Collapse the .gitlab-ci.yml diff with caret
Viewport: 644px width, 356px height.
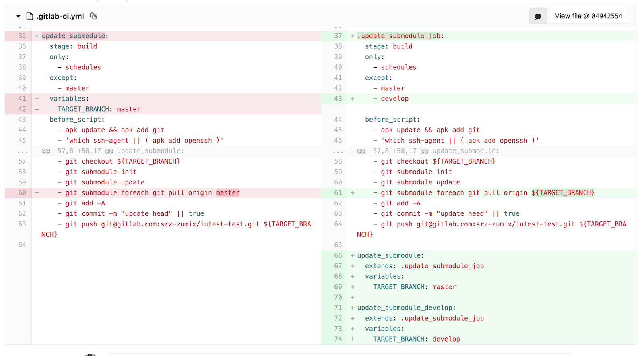18,17
